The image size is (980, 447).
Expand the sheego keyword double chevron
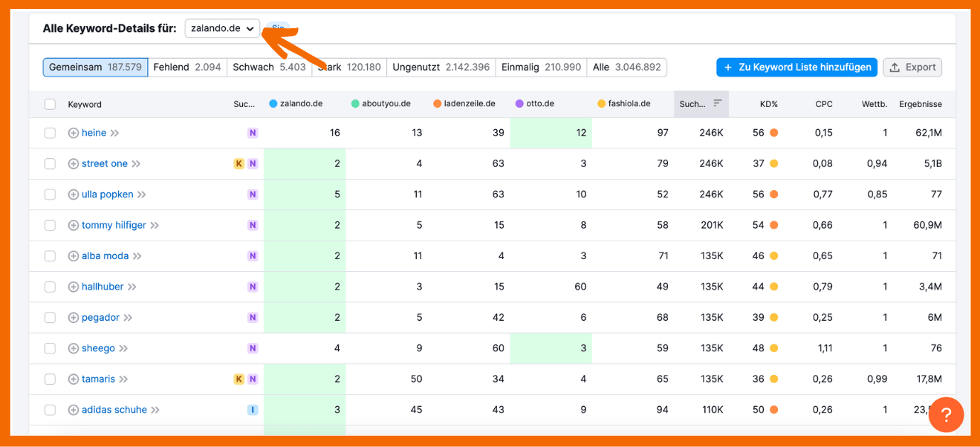(123, 349)
